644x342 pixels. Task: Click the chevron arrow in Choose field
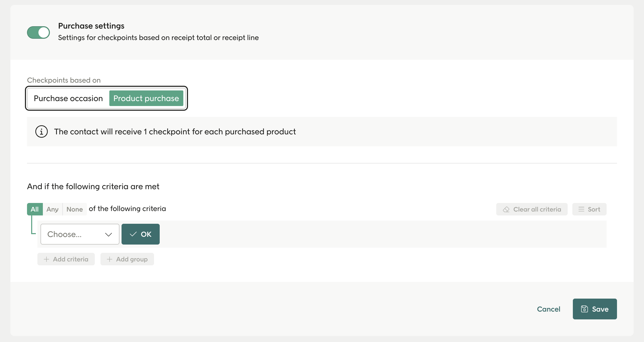tap(108, 234)
